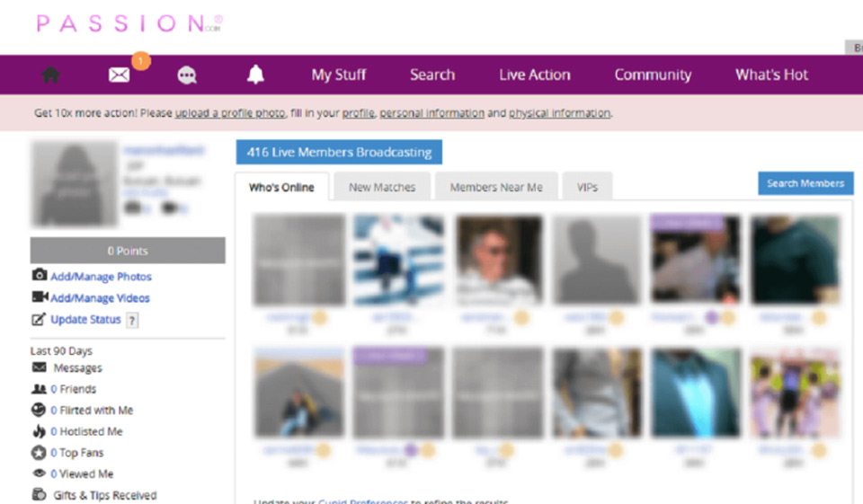Click the Search Members button
The height and width of the screenshot is (504, 863).
coord(805,183)
